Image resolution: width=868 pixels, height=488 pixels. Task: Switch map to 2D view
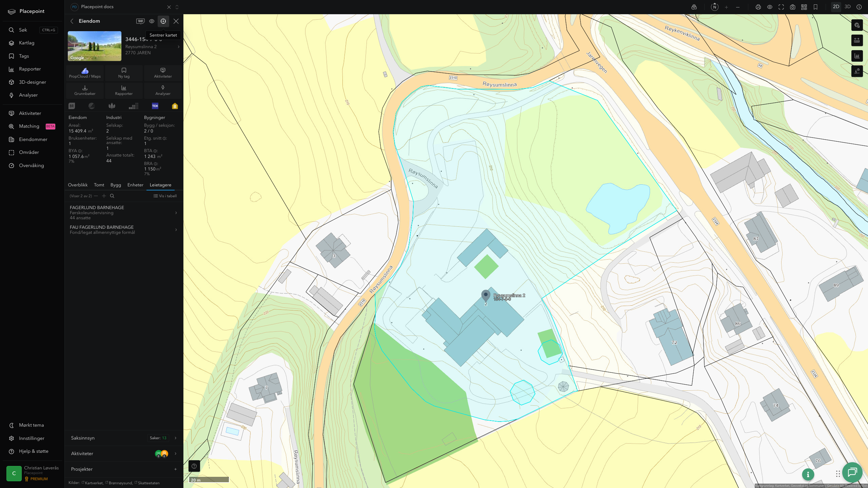pyautogui.click(x=836, y=7)
